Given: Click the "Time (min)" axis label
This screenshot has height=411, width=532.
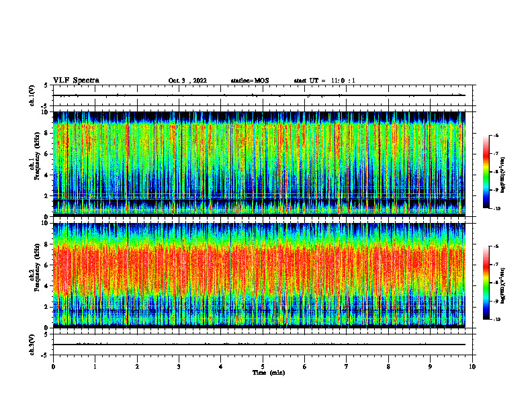Looking at the screenshot, I should coord(269,373).
